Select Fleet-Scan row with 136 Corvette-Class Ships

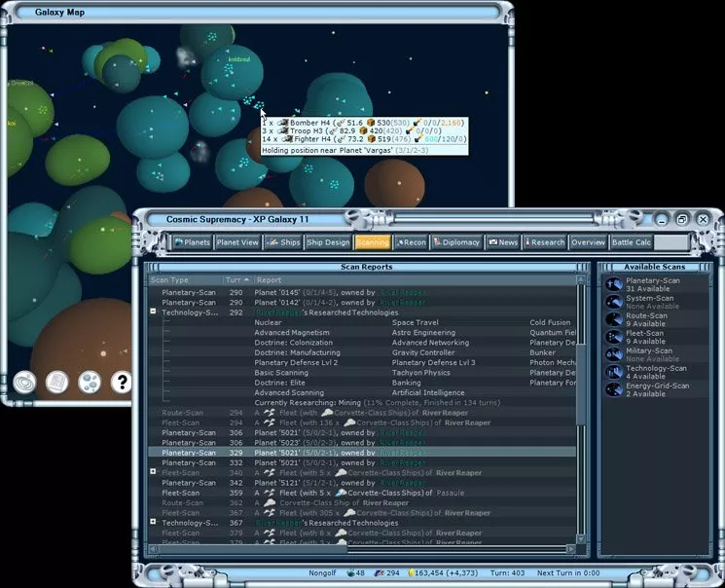362,423
